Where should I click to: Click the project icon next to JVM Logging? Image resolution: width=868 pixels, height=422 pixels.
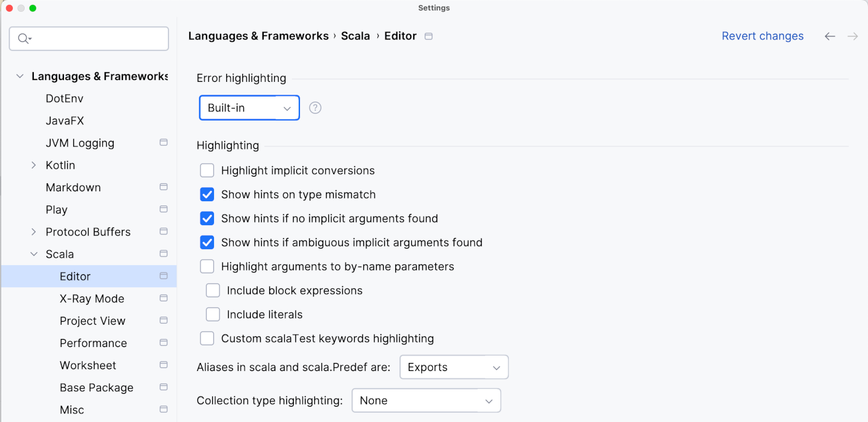(164, 143)
